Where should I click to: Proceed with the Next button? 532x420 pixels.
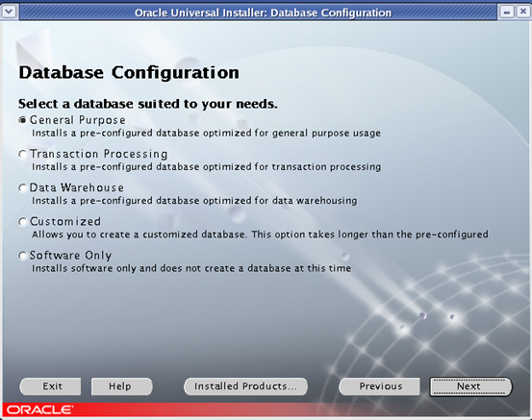(x=470, y=386)
